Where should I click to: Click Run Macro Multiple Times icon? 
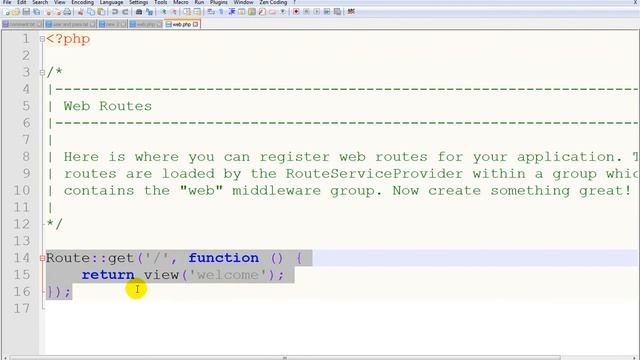(x=327, y=12)
